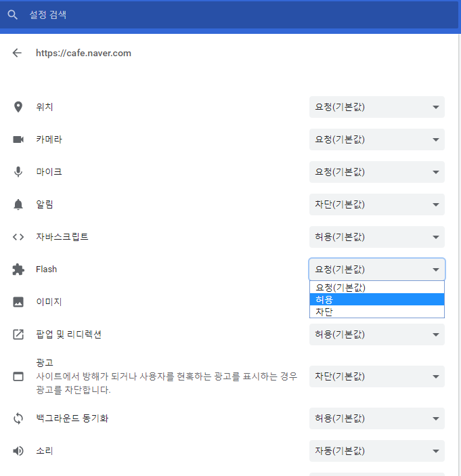The height and width of the screenshot is (476, 461).
Task: Open the 위치 permission dropdown
Action: click(376, 107)
